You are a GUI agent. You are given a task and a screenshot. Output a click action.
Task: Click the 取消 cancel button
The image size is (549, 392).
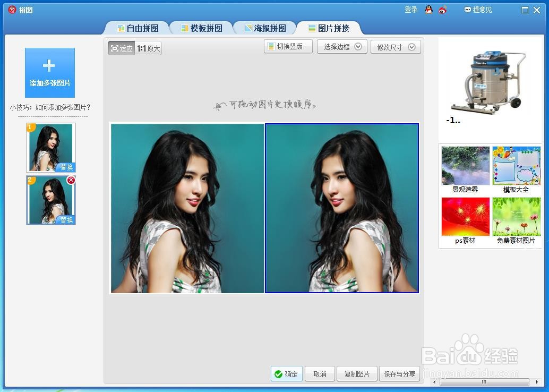click(x=320, y=374)
